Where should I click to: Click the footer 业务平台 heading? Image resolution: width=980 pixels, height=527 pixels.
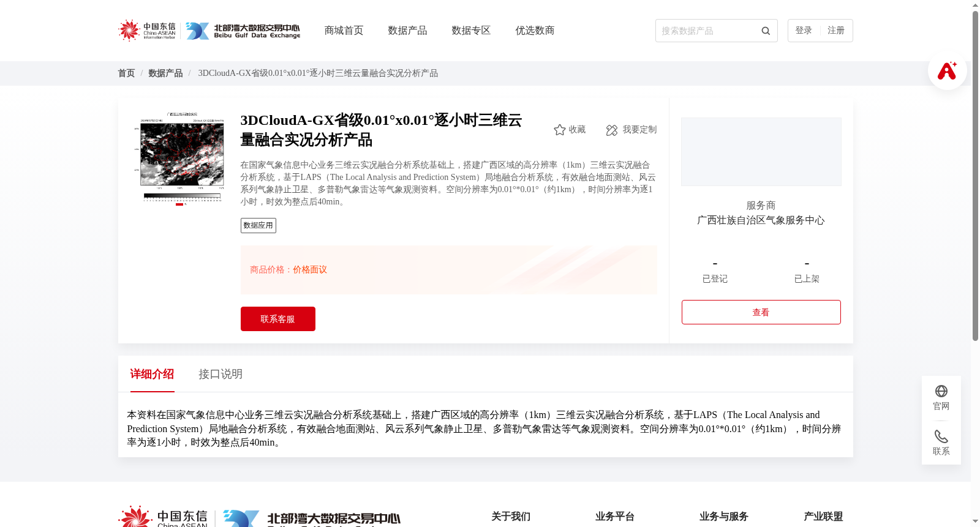pyautogui.click(x=615, y=517)
